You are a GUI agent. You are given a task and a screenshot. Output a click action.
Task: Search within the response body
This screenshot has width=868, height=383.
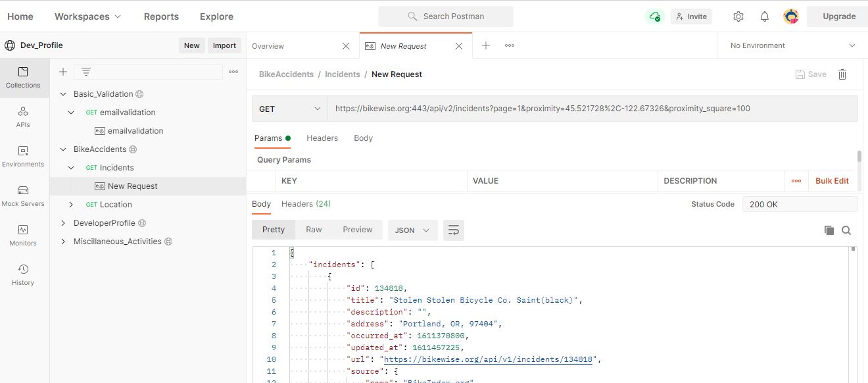point(846,230)
